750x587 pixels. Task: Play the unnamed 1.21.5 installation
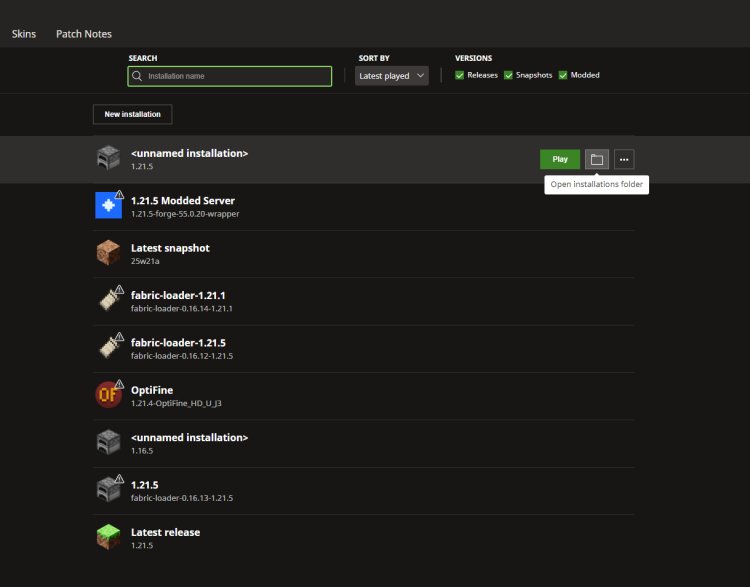[560, 159]
